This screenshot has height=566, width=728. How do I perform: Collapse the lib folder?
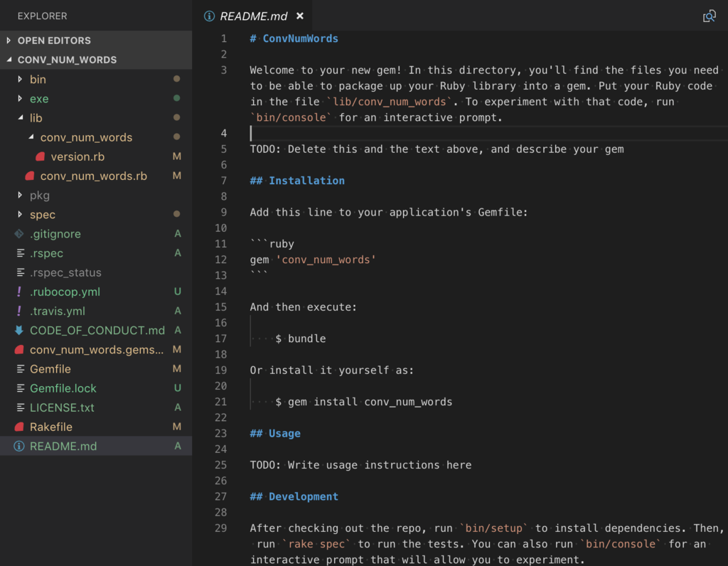coord(21,118)
